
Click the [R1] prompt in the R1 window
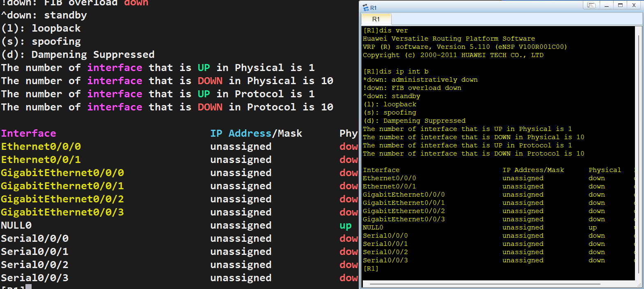[371, 268]
